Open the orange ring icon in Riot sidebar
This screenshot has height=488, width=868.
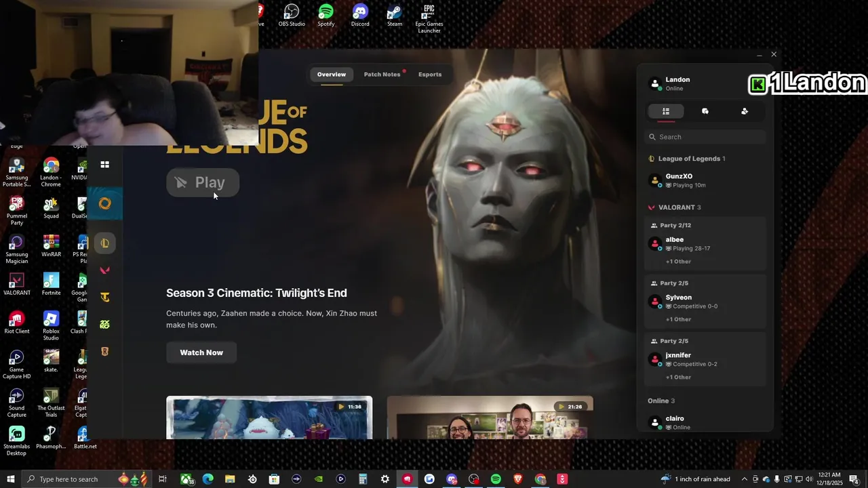105,203
